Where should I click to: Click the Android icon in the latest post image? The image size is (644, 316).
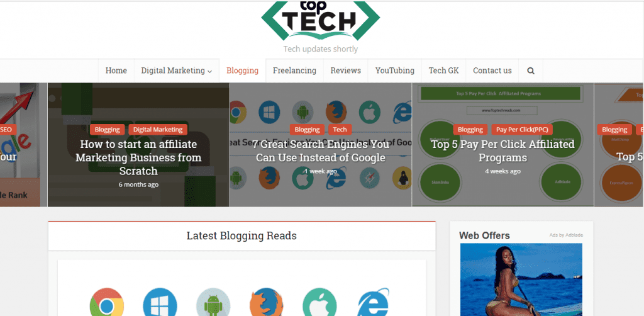tap(213, 302)
